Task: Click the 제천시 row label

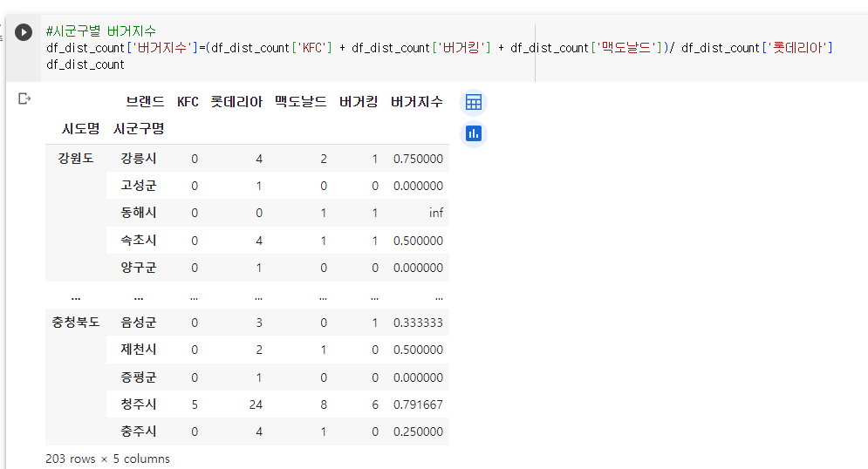Action: [139, 349]
